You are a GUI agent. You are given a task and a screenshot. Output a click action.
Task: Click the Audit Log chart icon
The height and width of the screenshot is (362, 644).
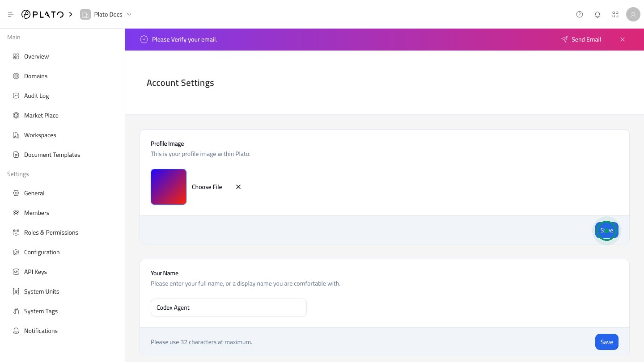click(x=16, y=96)
